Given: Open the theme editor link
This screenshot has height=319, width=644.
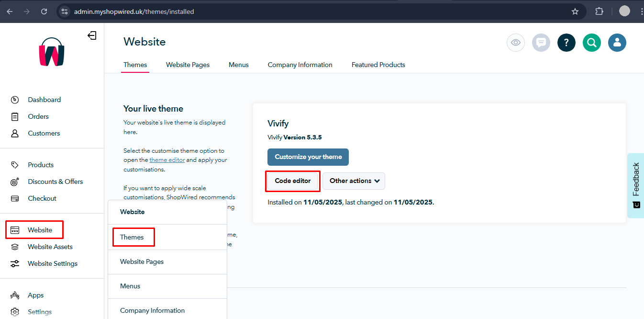Looking at the screenshot, I should coord(167,159).
